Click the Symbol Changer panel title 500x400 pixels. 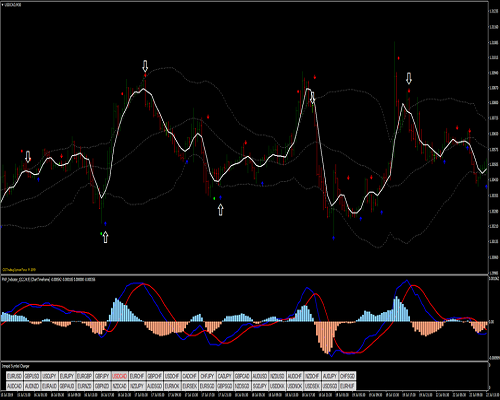(15, 366)
